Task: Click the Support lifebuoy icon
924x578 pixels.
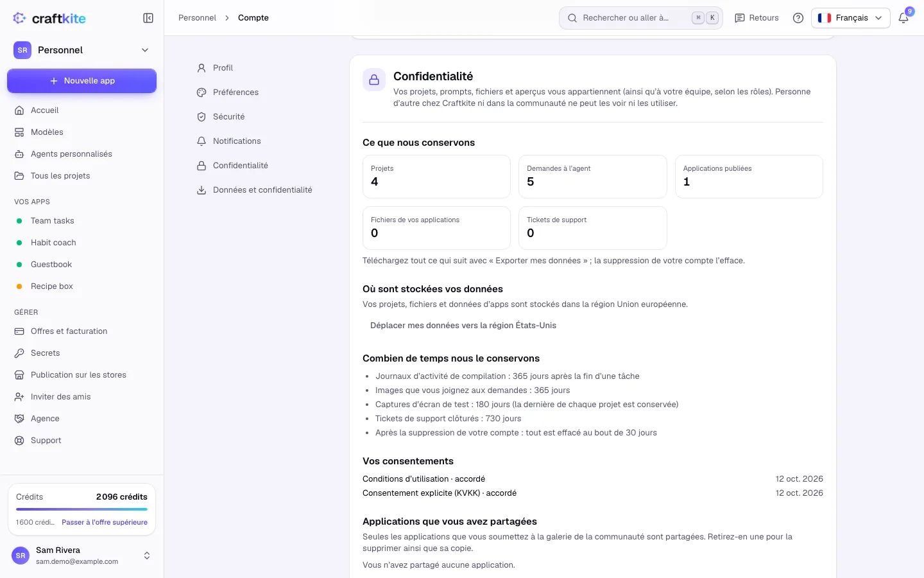Action: pos(19,441)
